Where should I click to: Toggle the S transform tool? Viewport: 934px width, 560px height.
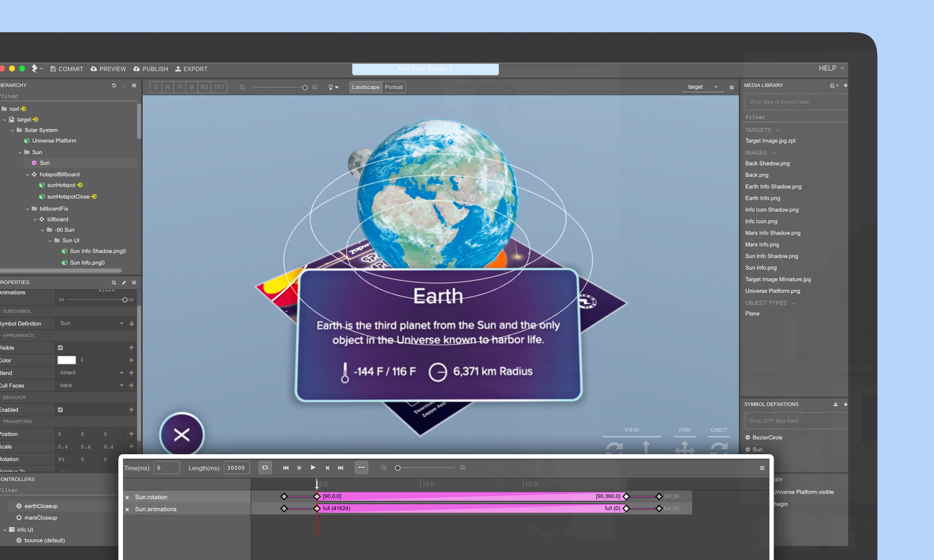[x=155, y=87]
